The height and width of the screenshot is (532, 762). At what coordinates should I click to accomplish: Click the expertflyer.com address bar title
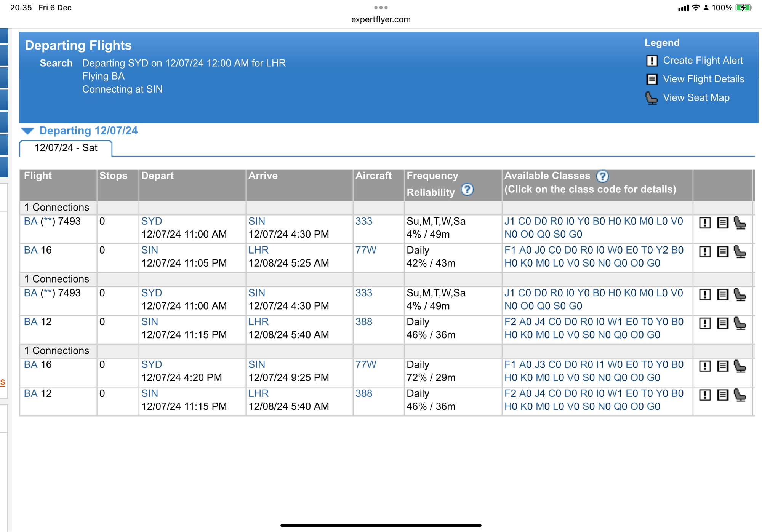(x=381, y=19)
